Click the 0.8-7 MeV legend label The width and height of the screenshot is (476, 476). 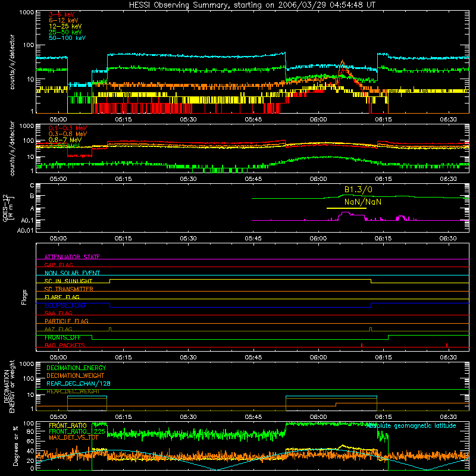pyautogui.click(x=65, y=140)
